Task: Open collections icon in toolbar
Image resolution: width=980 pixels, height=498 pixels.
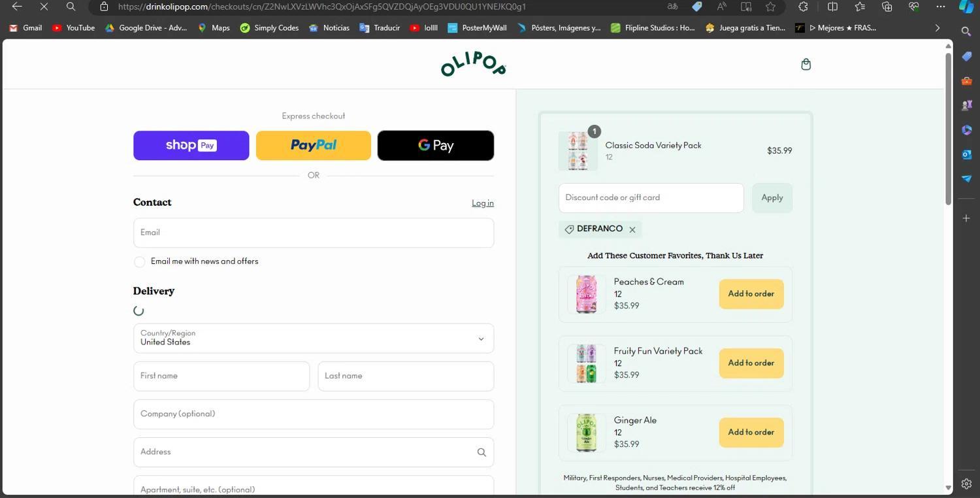Action: (887, 7)
